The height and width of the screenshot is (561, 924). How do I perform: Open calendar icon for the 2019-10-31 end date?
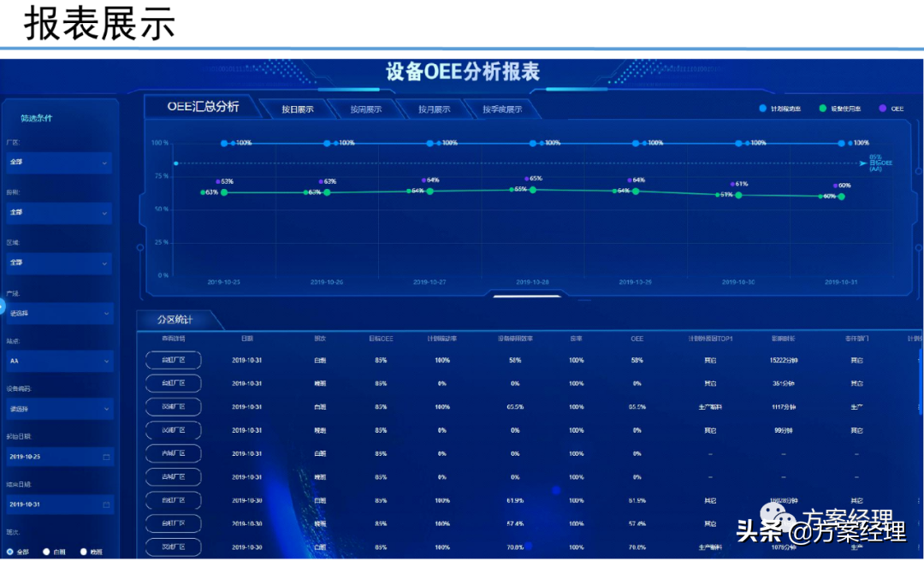(105, 505)
